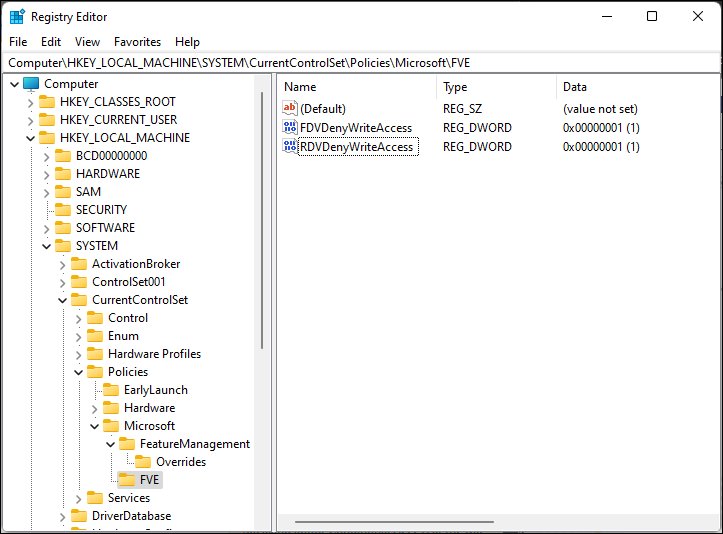Select the FeatureManagement tree item label
The image size is (723, 534).
click(195, 444)
